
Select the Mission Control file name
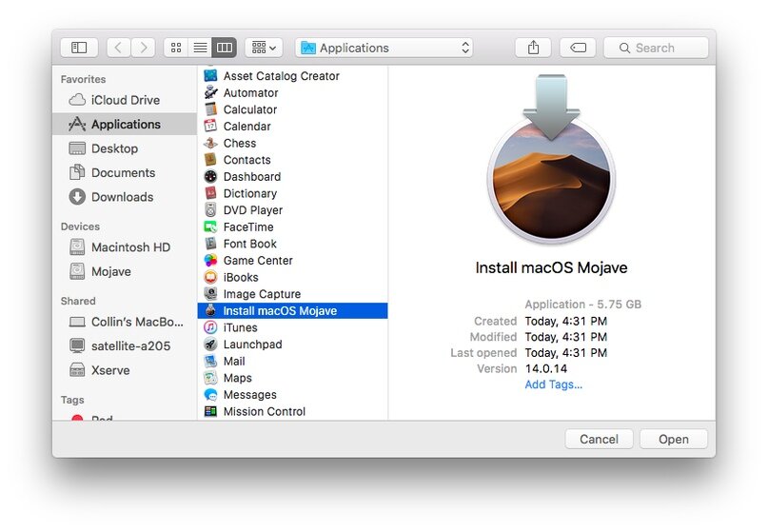(x=264, y=411)
